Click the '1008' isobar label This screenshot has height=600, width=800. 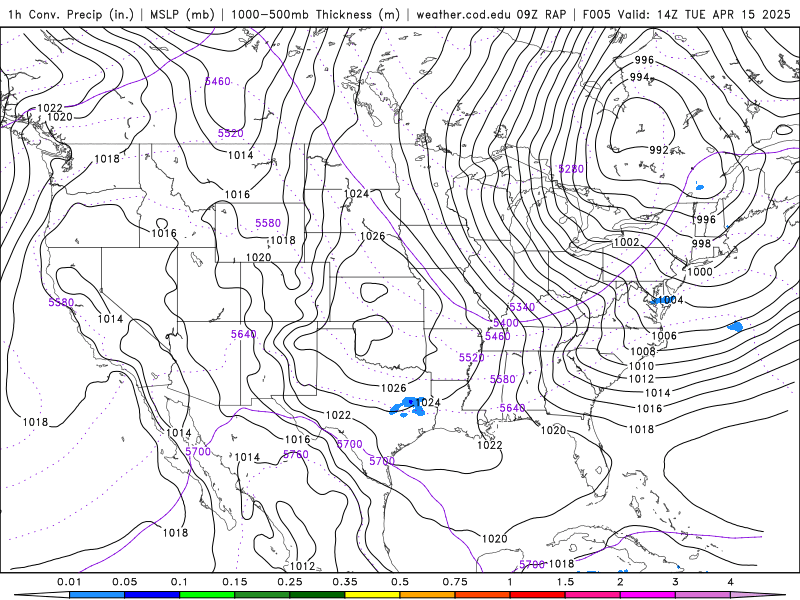[642, 352]
